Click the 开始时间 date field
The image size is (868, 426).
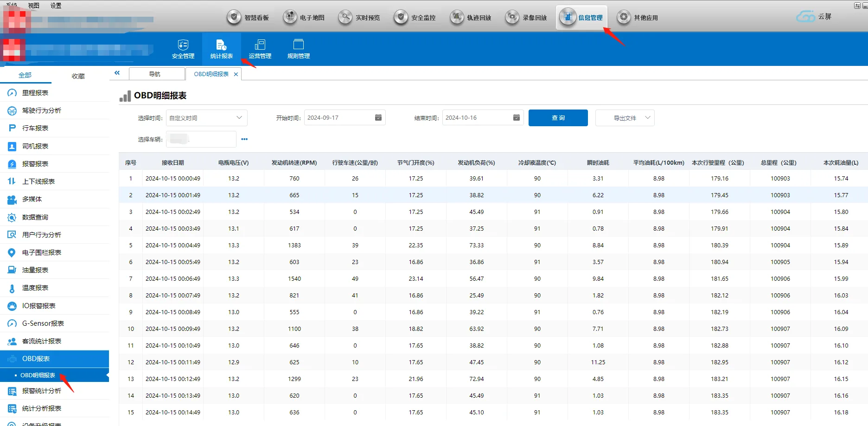tap(345, 118)
